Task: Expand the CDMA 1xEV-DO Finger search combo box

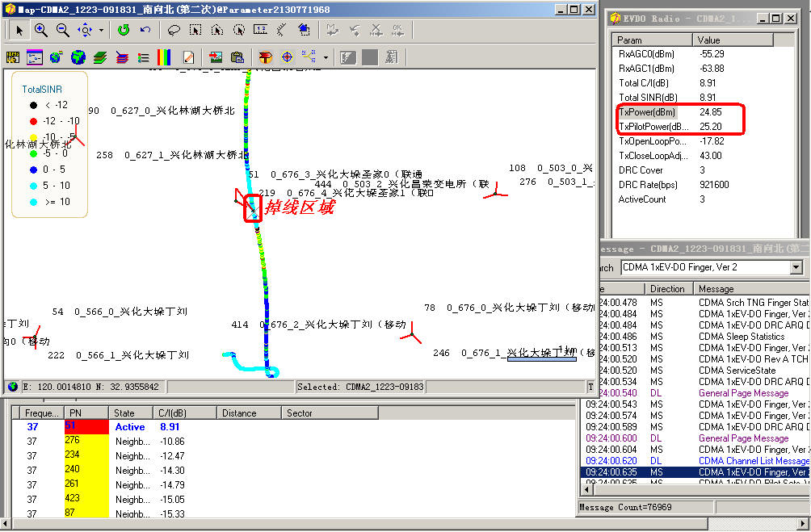Action: [796, 267]
